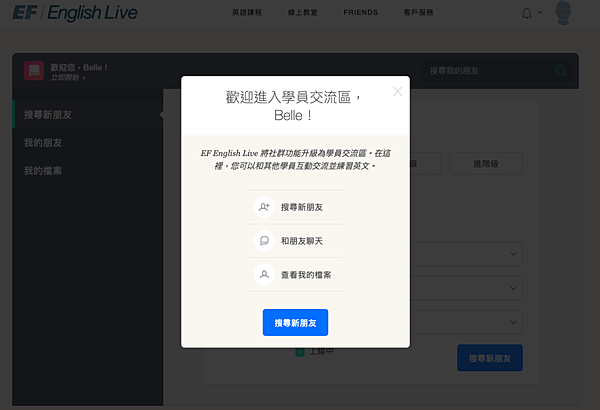Click the 歡迎您 Belle greeting text

tap(79, 67)
